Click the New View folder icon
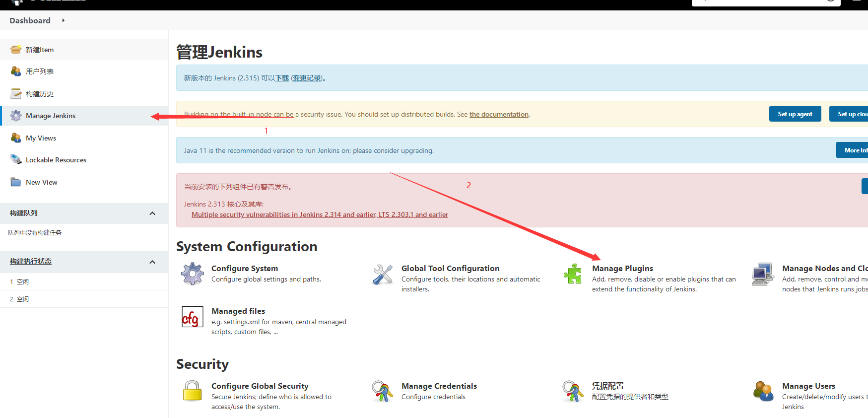The height and width of the screenshot is (418, 868). click(16, 182)
